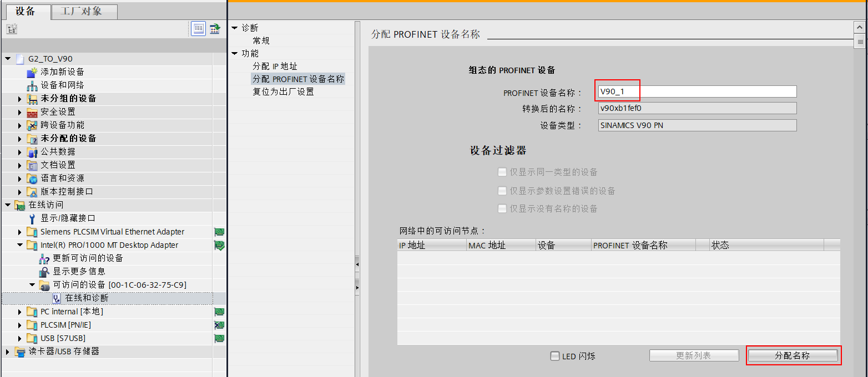Viewport: 868px width, 377px height.
Task: Collapse the Intel(R) PRO/1000 MT Desktop Adapter node
Action: tap(19, 245)
